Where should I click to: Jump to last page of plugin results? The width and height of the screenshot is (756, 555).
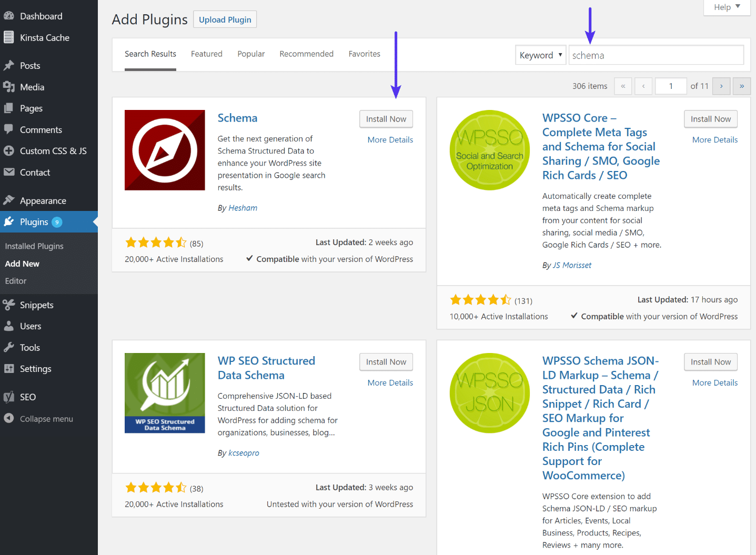[742, 86]
